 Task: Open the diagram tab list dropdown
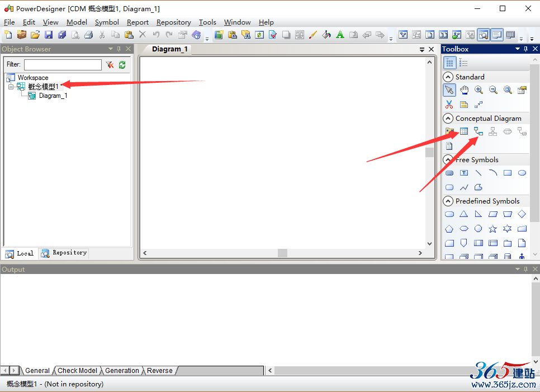(x=422, y=50)
